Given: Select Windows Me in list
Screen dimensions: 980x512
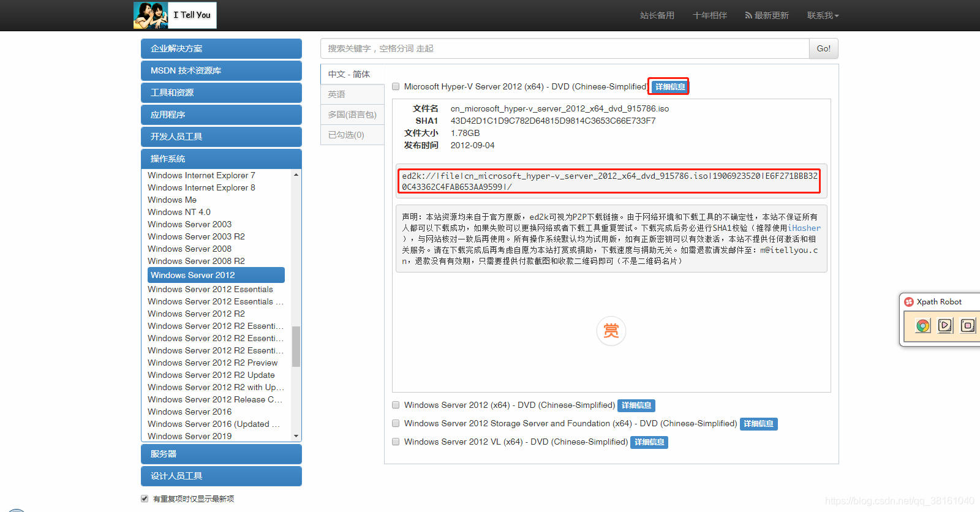Looking at the screenshot, I should 172,200.
